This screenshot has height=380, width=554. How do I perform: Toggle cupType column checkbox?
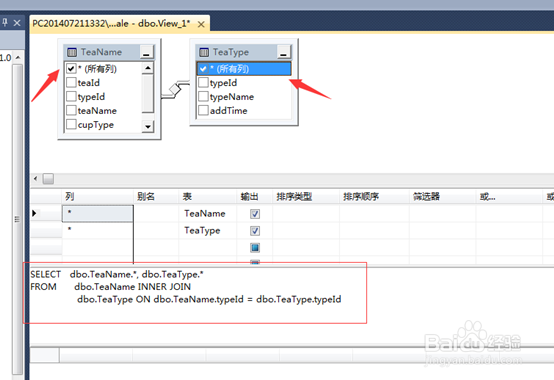pyautogui.click(x=71, y=124)
